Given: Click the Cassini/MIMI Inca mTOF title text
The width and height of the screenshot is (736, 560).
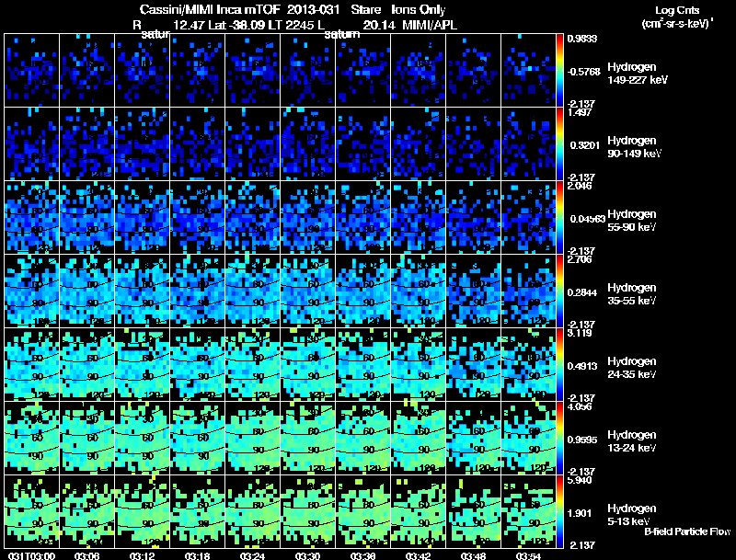Looking at the screenshot, I should click(211, 9).
